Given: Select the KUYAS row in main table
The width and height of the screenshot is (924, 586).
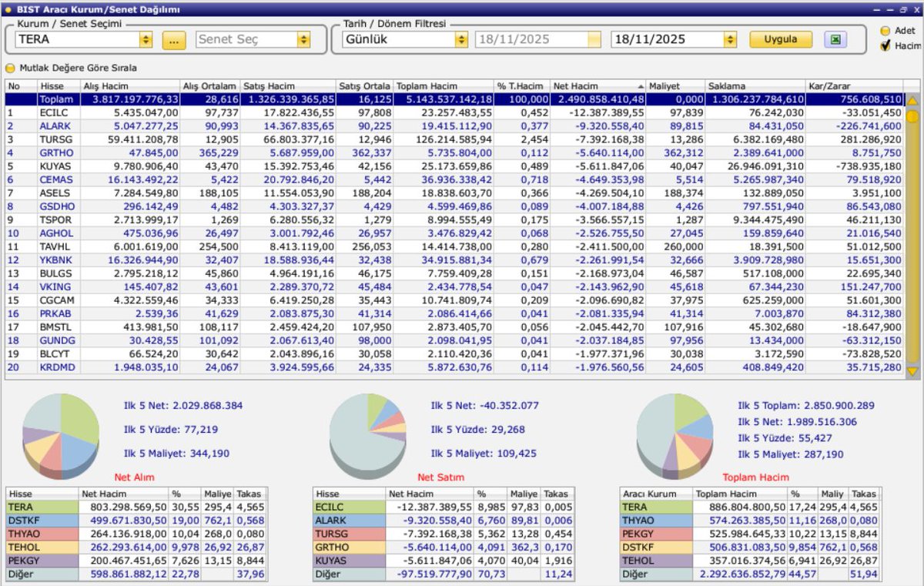Looking at the screenshot, I should (454, 166).
